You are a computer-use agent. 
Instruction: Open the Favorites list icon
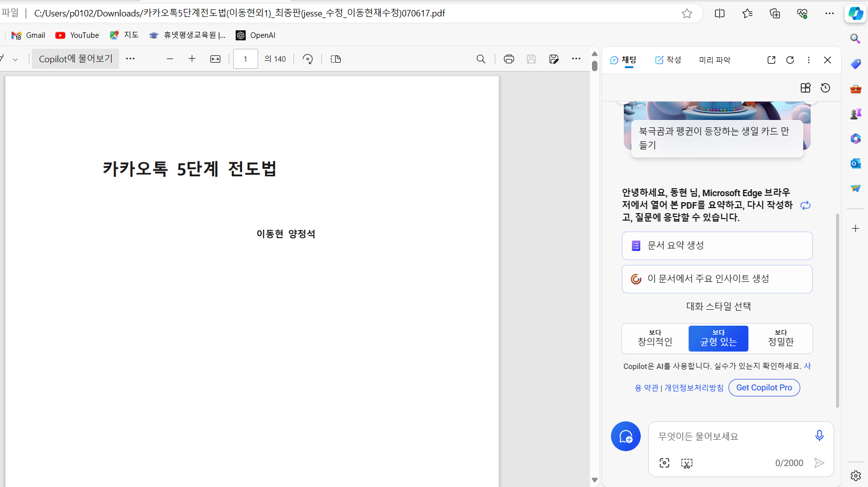point(747,13)
